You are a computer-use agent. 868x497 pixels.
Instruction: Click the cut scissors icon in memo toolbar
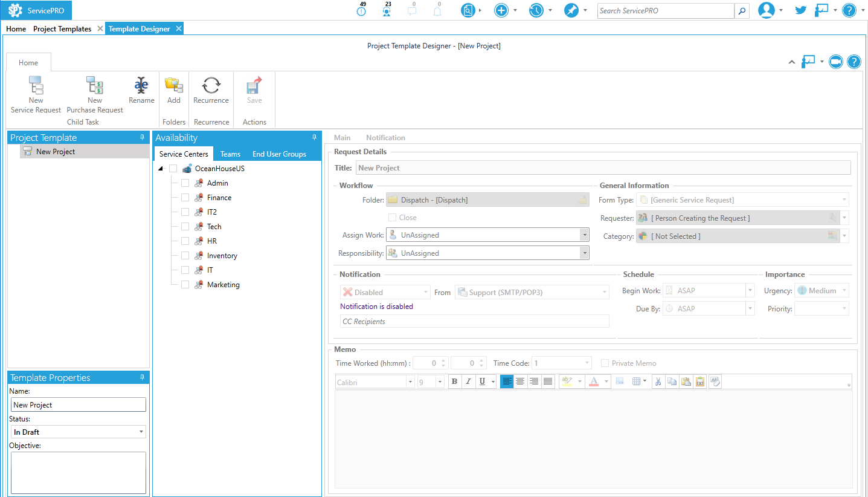point(658,382)
